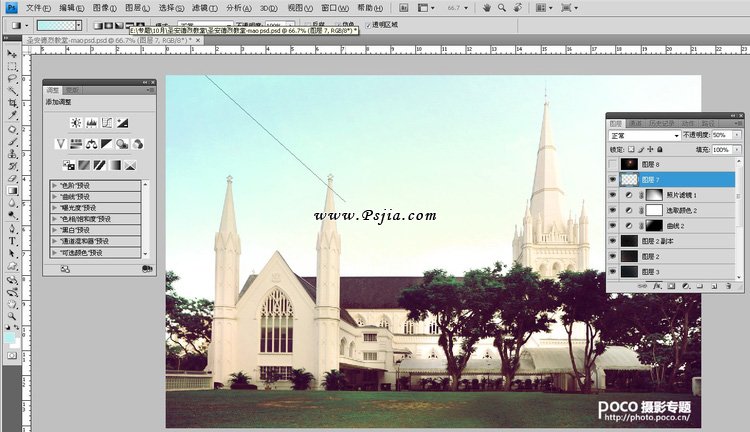This screenshot has height=432, width=750.
Task: Expand the "黑白" presets list
Action: 54,229
